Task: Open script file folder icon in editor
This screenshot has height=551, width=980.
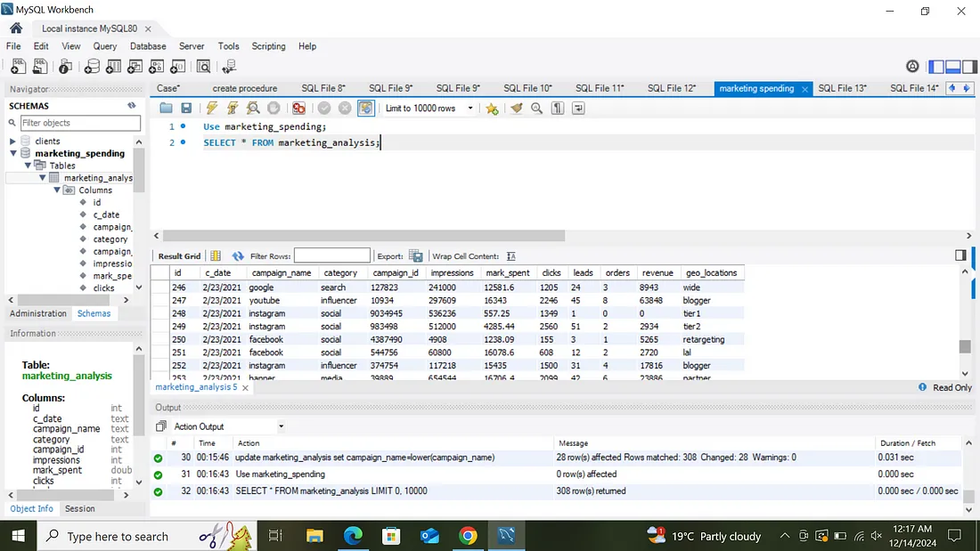Action: (166, 108)
